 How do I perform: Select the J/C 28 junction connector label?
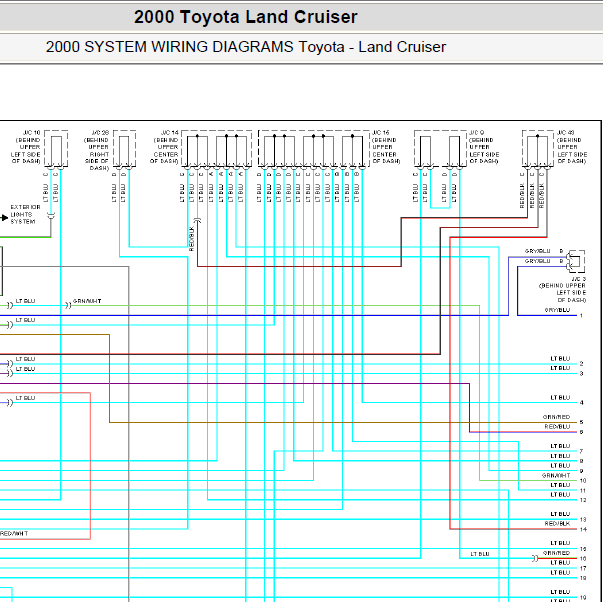point(97,150)
